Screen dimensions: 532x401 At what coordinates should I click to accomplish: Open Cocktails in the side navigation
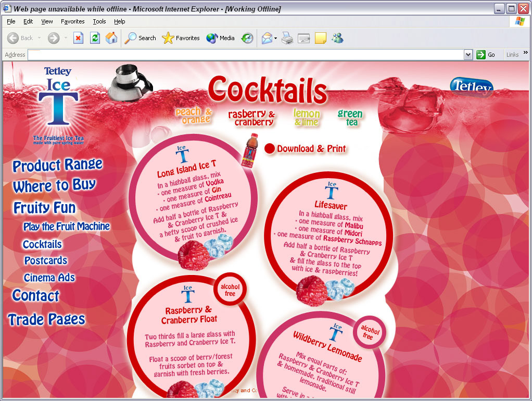42,244
